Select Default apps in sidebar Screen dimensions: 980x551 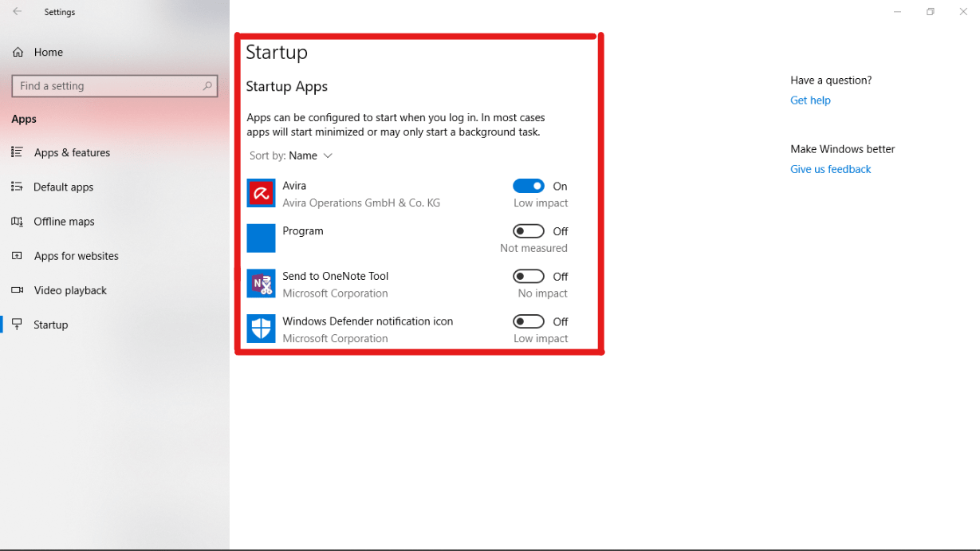(63, 187)
